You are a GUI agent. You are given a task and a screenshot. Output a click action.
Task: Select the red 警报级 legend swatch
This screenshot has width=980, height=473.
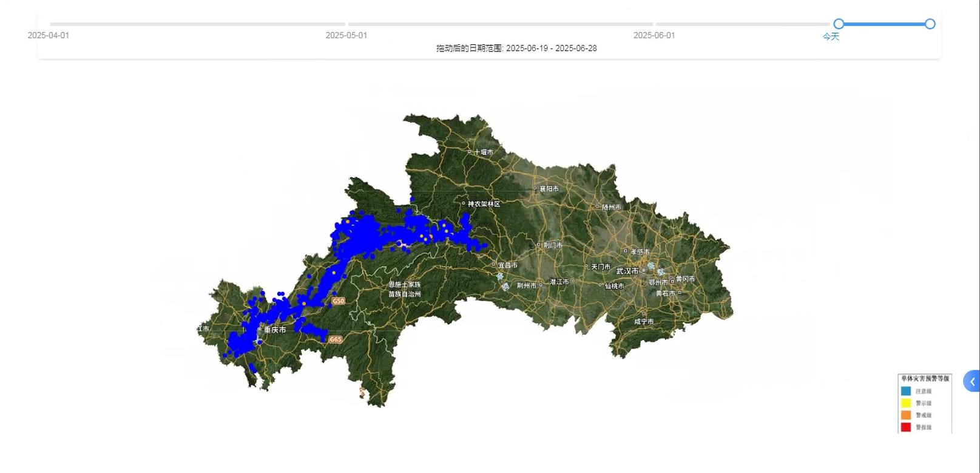[906, 427]
